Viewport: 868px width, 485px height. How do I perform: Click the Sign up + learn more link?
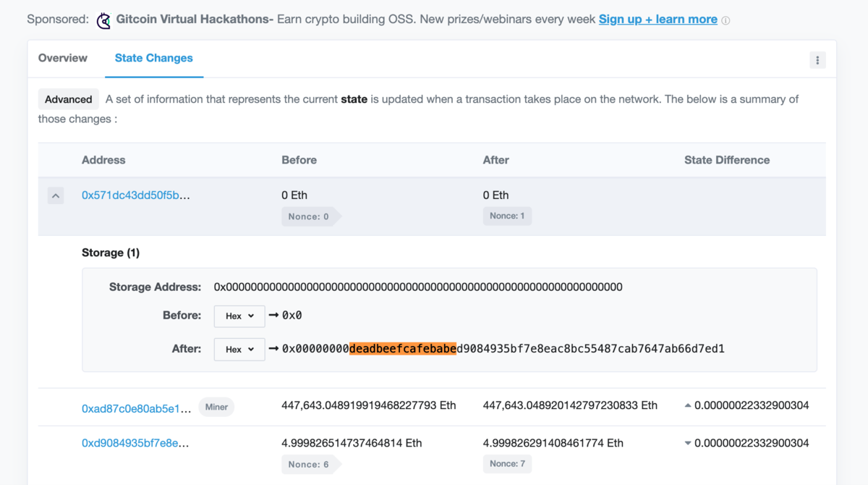pyautogui.click(x=658, y=20)
